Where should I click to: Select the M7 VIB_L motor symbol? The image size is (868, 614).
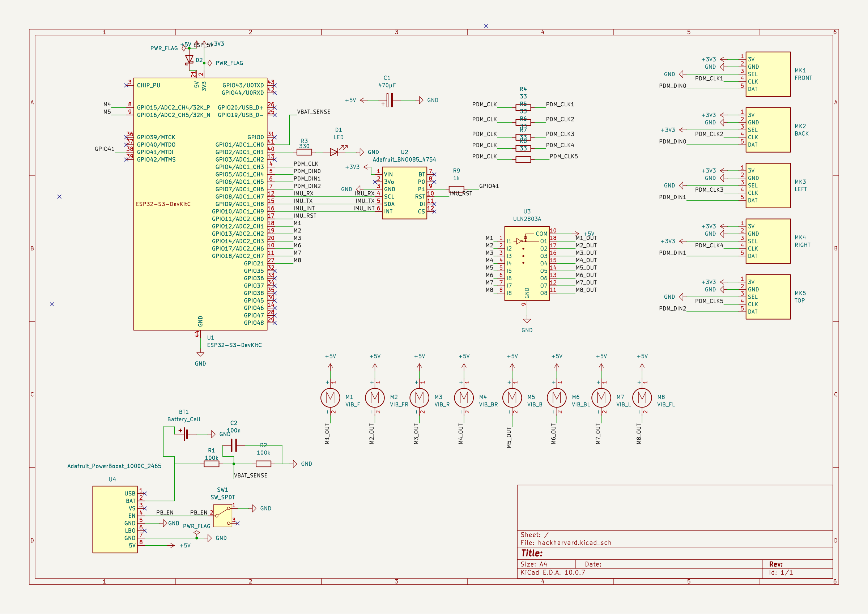coord(601,397)
